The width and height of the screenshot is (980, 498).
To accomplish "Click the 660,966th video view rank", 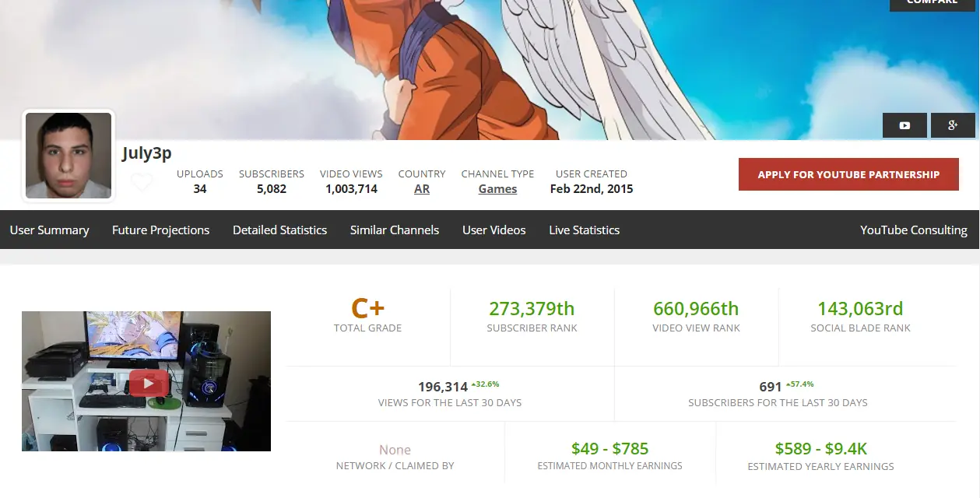I will (x=696, y=309).
